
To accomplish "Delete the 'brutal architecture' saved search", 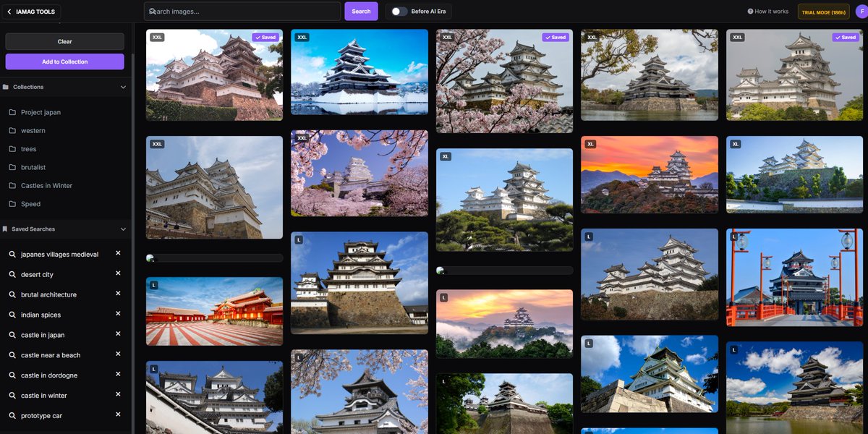I will coord(118,294).
